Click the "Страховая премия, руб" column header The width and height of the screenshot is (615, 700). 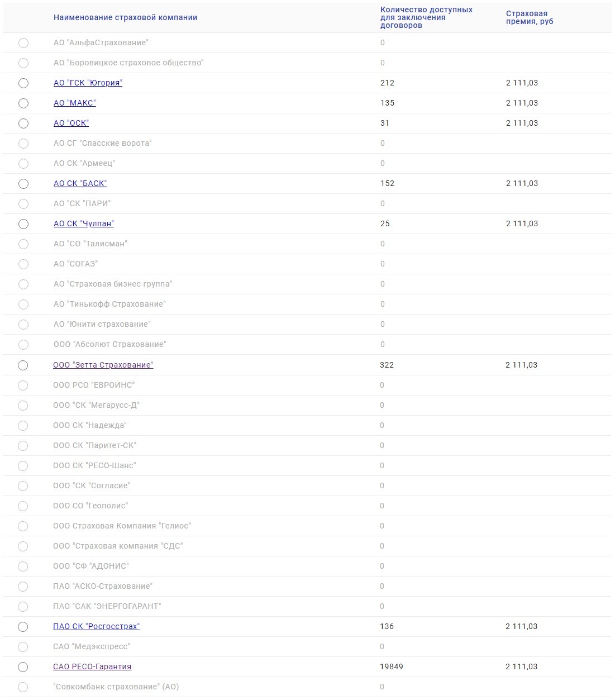pos(529,17)
